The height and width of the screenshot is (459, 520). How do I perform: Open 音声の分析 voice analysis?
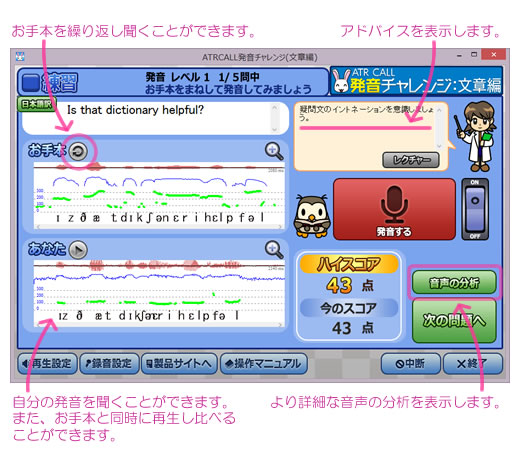tap(454, 282)
